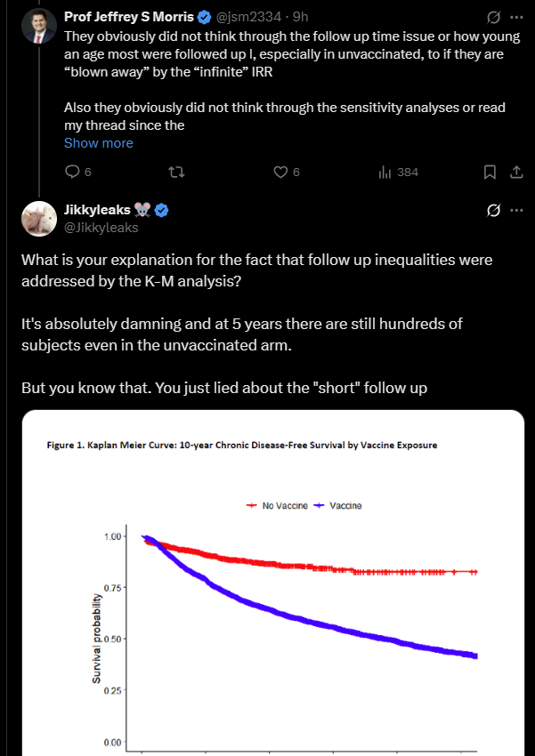Click Grok icon on Jikkyleaks tweet

(x=492, y=211)
